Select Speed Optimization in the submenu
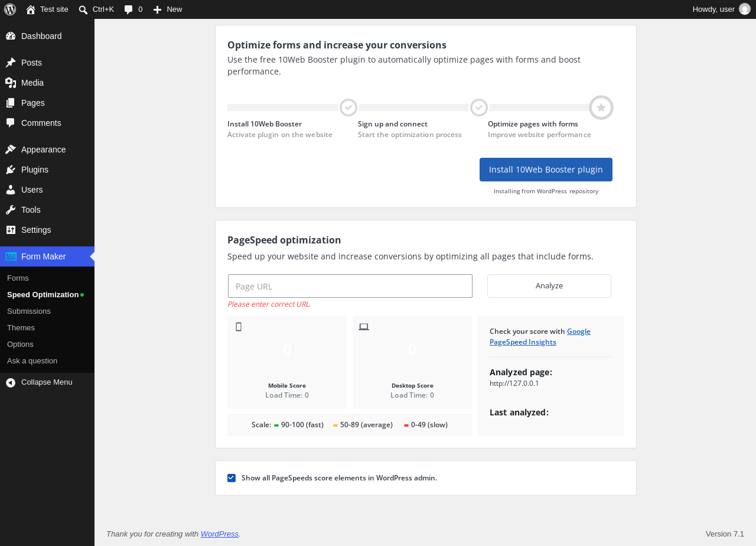The height and width of the screenshot is (546, 756). (x=43, y=295)
